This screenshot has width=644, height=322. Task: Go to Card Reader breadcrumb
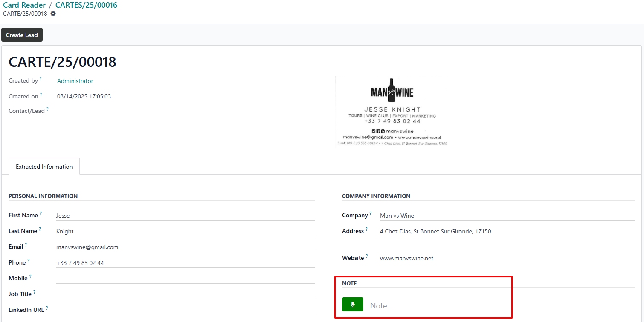[x=24, y=5]
